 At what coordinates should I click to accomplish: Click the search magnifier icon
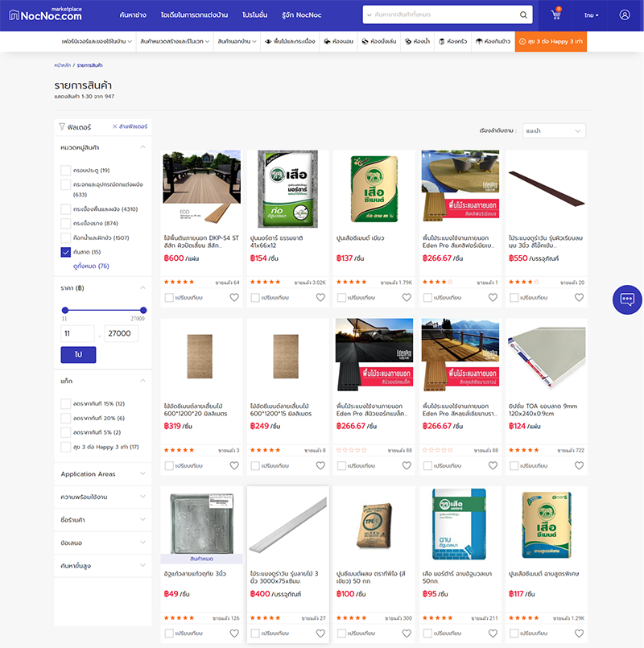[523, 15]
